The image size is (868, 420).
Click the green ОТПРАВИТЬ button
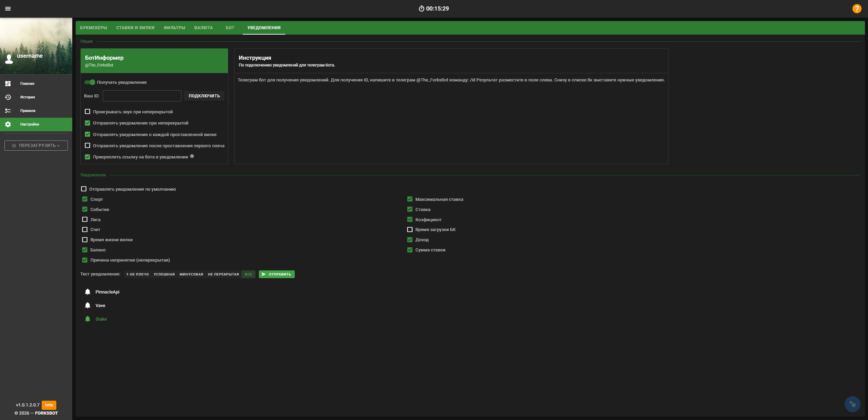[x=277, y=274]
